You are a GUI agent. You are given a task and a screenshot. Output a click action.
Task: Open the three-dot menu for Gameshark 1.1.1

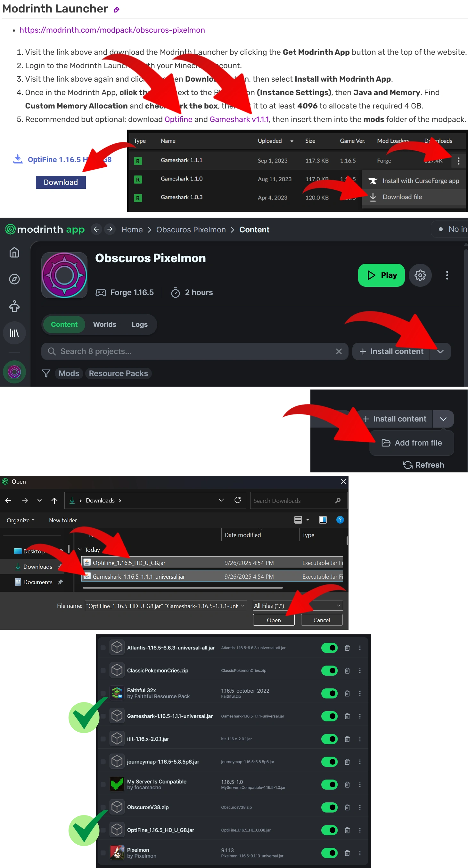(x=458, y=161)
